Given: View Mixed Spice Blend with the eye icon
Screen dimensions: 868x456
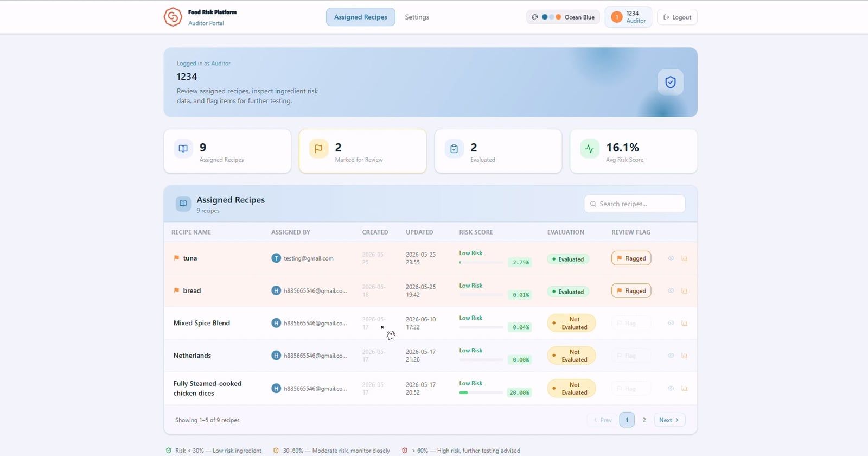Looking at the screenshot, I should coord(671,323).
